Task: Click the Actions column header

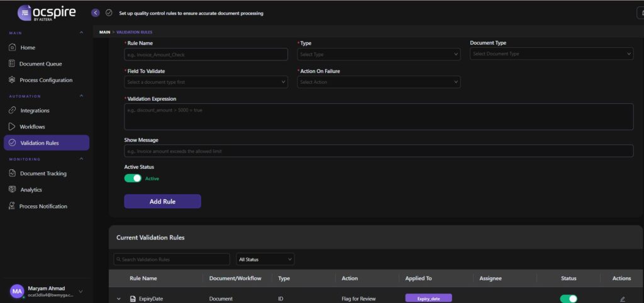Action: coord(621,278)
